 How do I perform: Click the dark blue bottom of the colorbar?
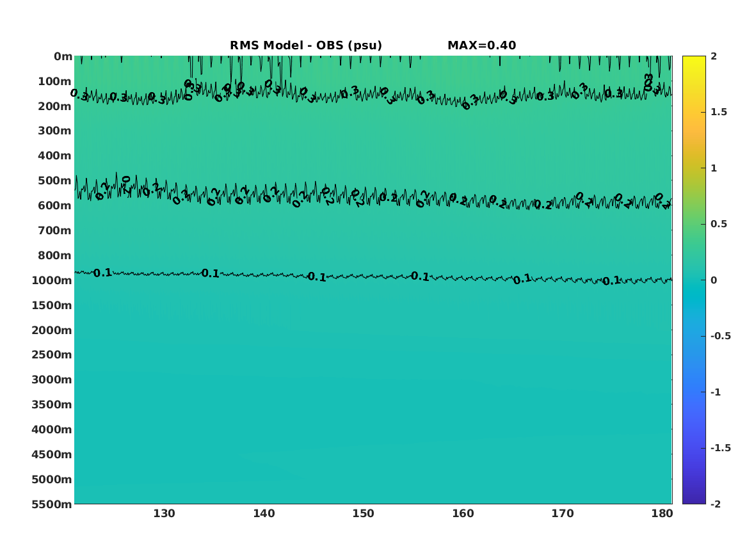(694, 500)
